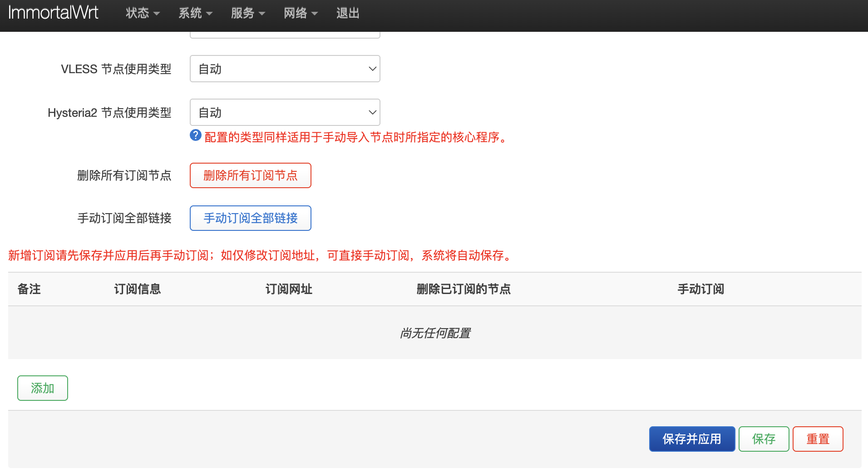
Task: Click the 删除已订阅的节点 column header
Action: (x=464, y=289)
